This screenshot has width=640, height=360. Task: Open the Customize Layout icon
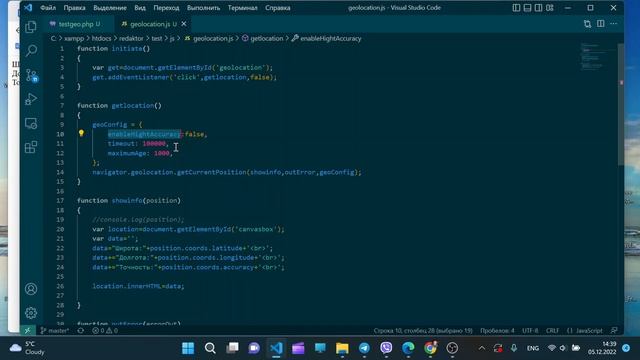[x=550, y=8]
